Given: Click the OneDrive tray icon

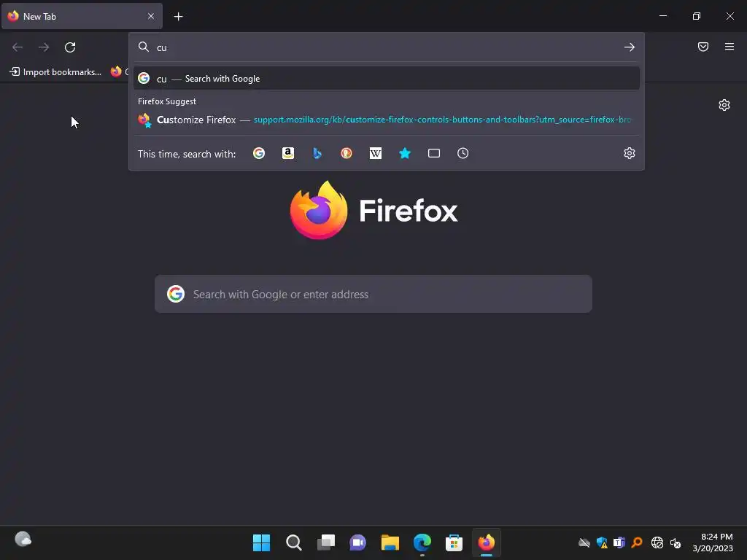Looking at the screenshot, I should point(584,542).
